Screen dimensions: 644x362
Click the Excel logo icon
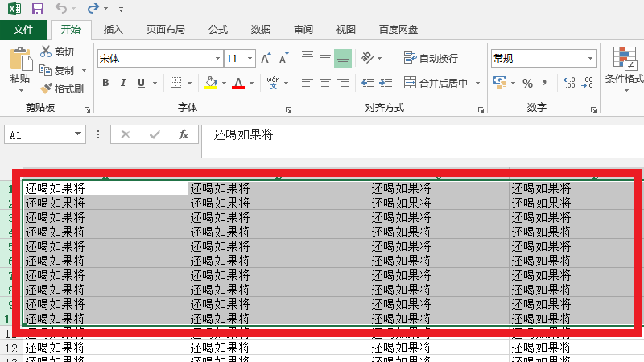14,9
